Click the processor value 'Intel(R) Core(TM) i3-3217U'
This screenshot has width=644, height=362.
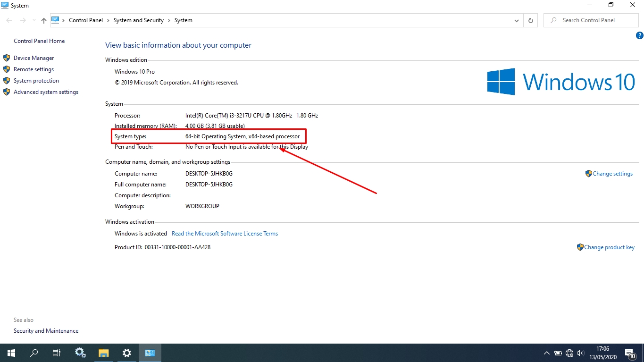point(251,116)
